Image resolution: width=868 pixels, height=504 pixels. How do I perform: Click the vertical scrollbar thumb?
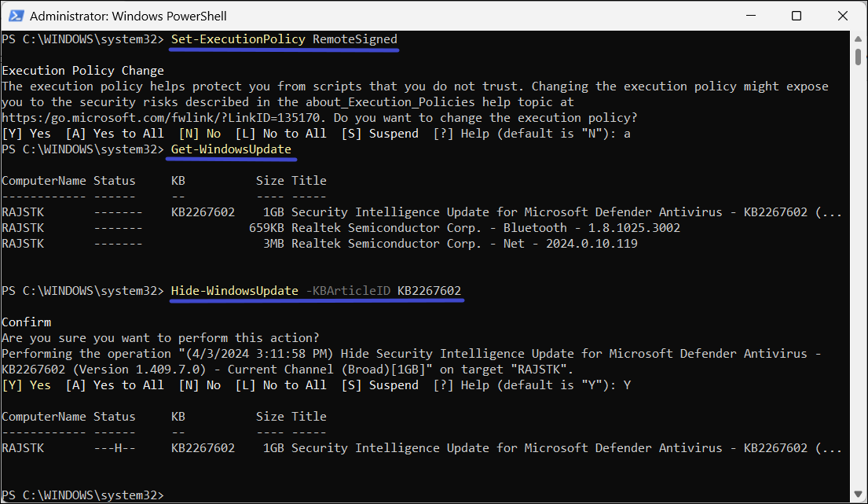(x=859, y=58)
